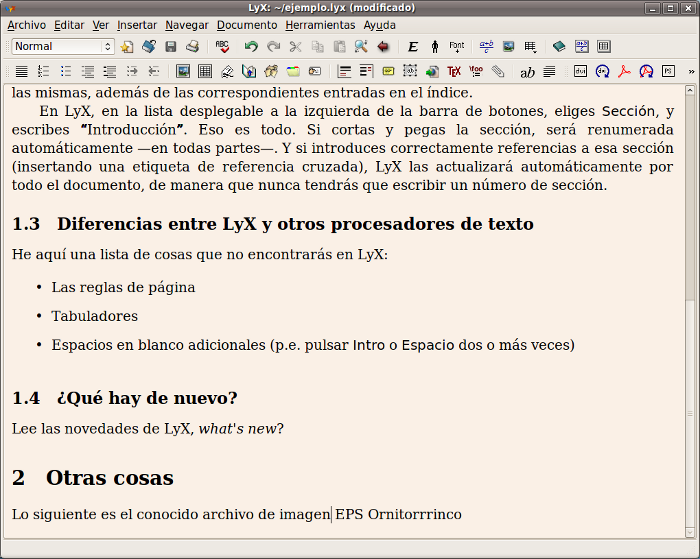Include file via paperclip icon

(498, 71)
